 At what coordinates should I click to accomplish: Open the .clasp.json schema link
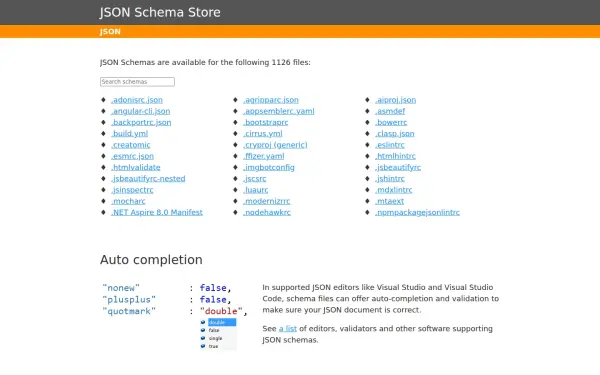(395, 134)
